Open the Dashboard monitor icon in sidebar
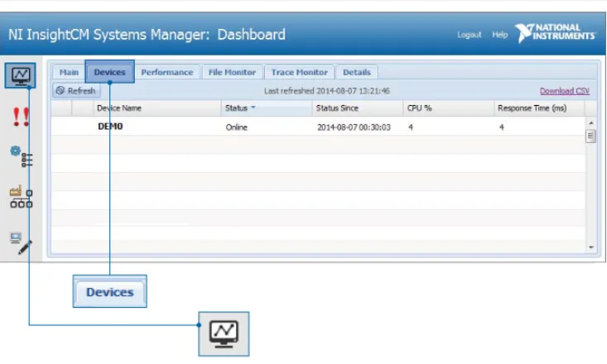Screen dimensions: 607x364 click(21, 75)
